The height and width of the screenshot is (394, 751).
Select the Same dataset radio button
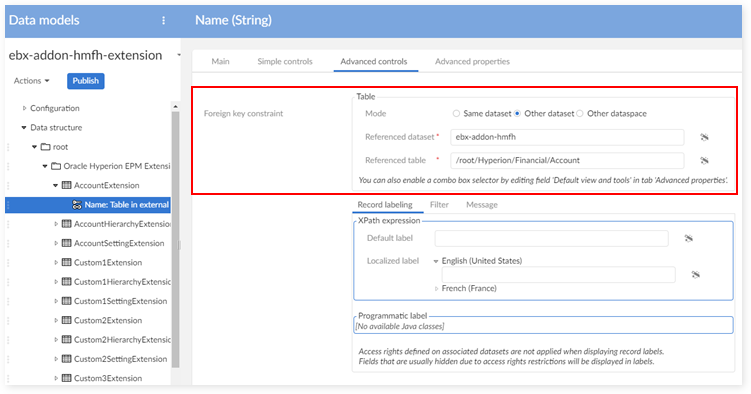[456, 113]
